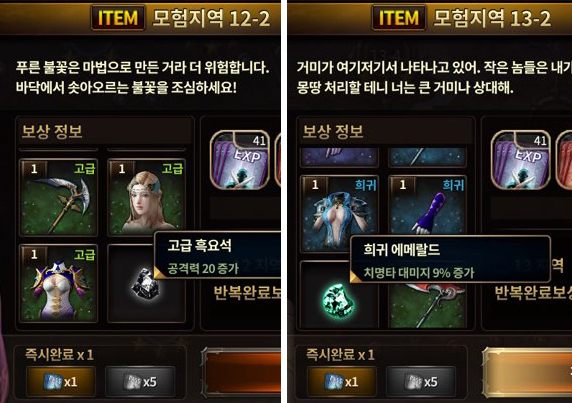This screenshot has height=403, width=572.
Task: Tap the black obsidian gem in 12-2
Action: tap(146, 283)
